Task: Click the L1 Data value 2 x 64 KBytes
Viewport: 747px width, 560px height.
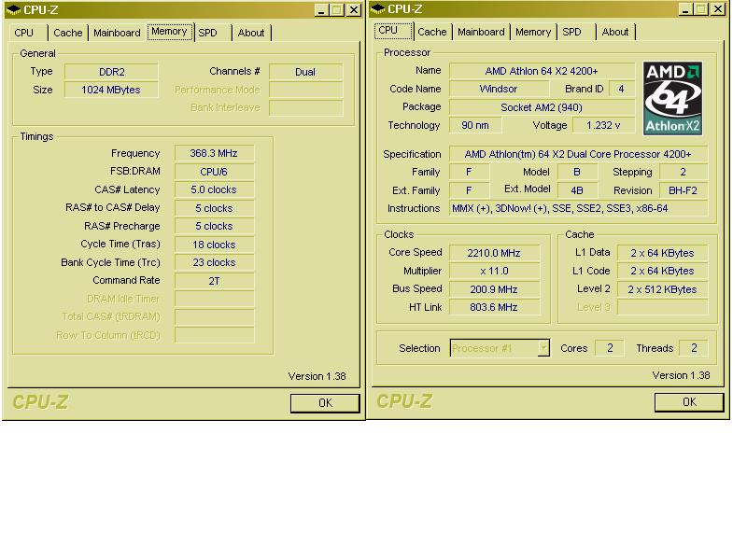Action: (663, 253)
